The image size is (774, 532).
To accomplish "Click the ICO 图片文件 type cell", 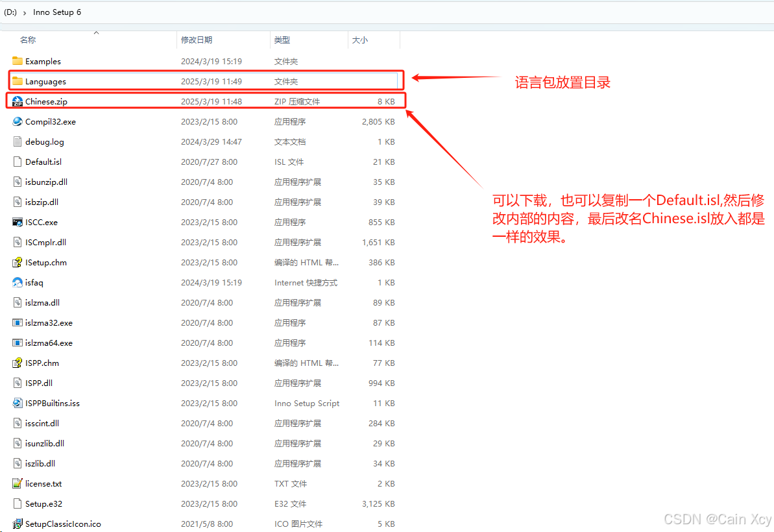I will (x=298, y=524).
